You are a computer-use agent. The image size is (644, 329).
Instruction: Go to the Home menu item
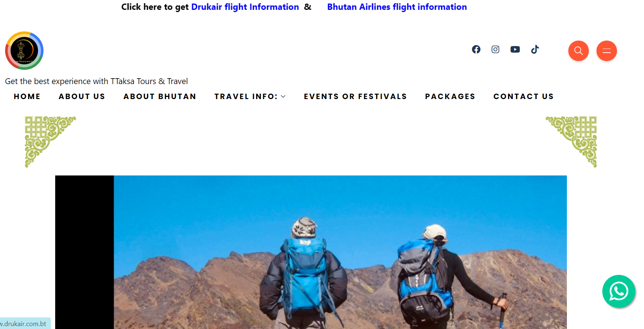click(27, 97)
